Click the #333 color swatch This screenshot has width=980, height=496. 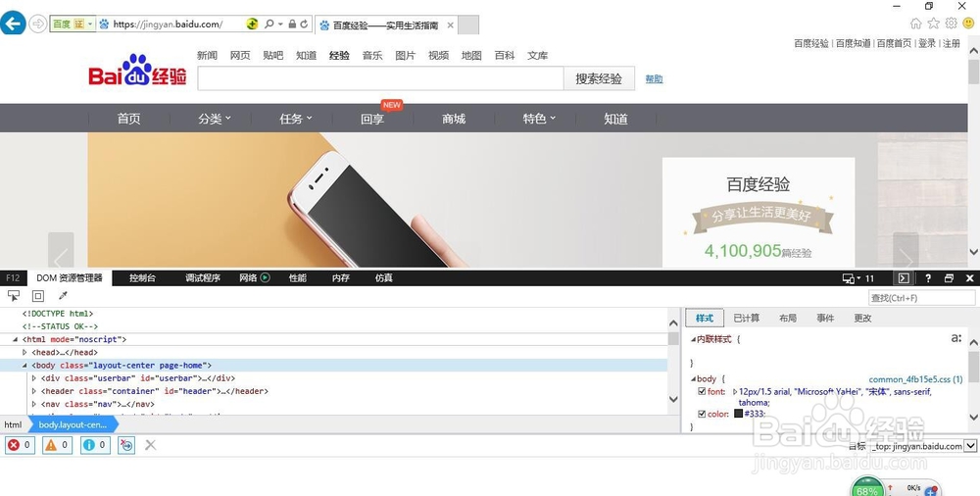tap(739, 414)
